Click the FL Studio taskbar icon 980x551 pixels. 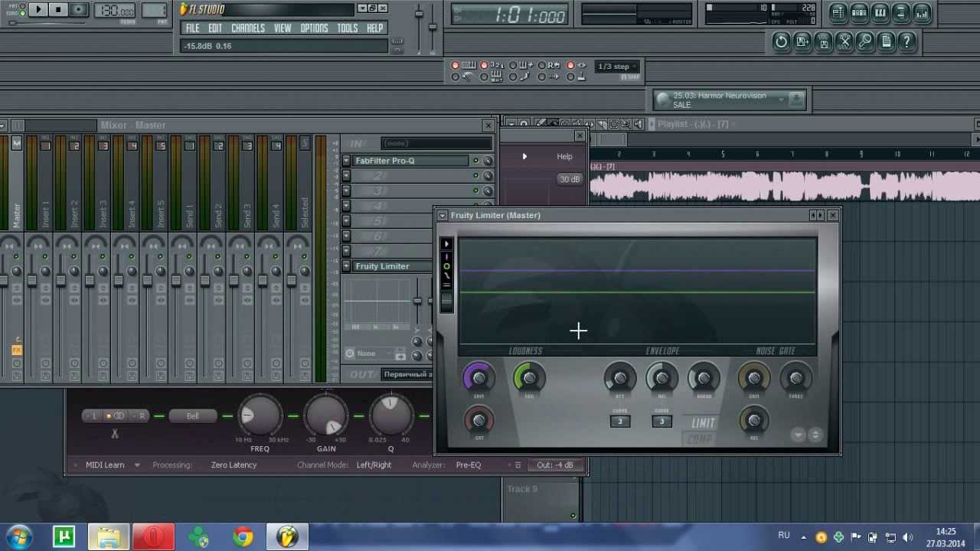(x=287, y=538)
